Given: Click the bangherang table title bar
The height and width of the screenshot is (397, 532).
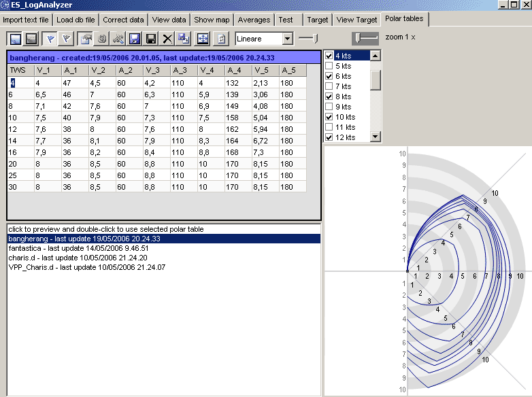Looking at the screenshot, I should tap(164, 58).
